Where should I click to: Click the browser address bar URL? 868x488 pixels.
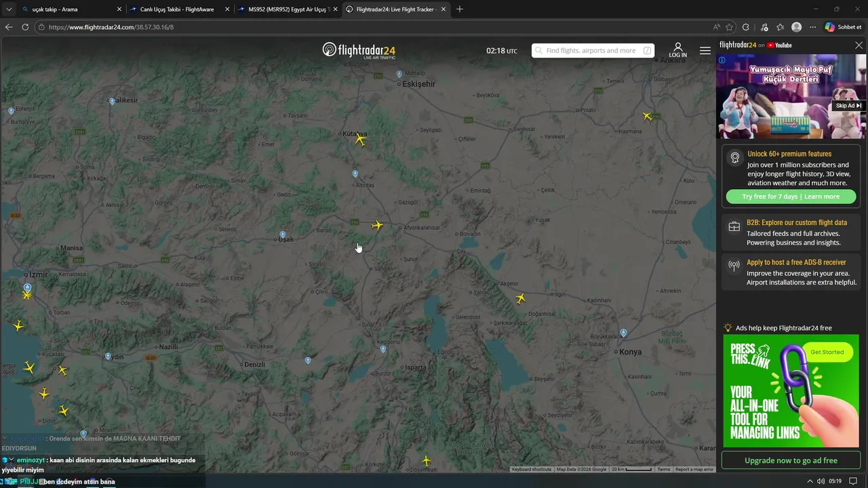(x=111, y=27)
